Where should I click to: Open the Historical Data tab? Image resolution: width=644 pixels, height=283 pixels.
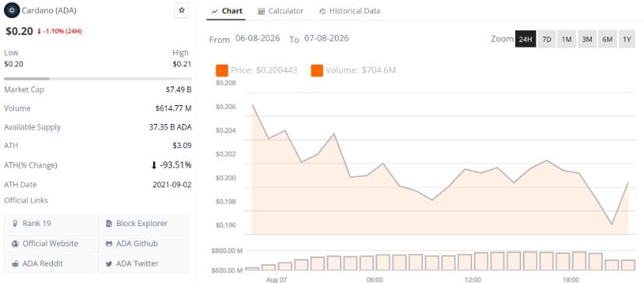(x=350, y=11)
